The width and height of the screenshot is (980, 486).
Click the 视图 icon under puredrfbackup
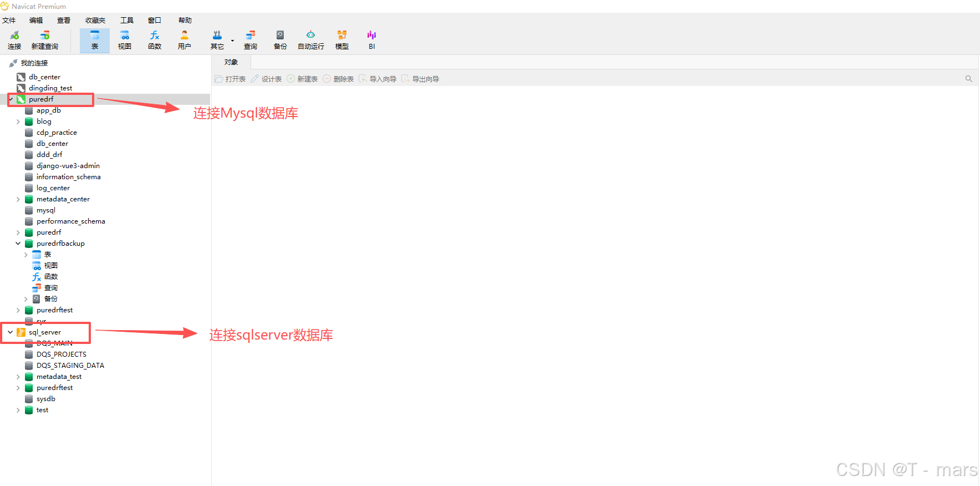(x=37, y=266)
